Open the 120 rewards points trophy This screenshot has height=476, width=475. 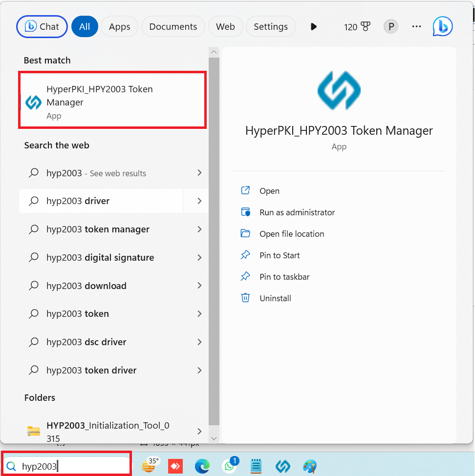tap(357, 27)
